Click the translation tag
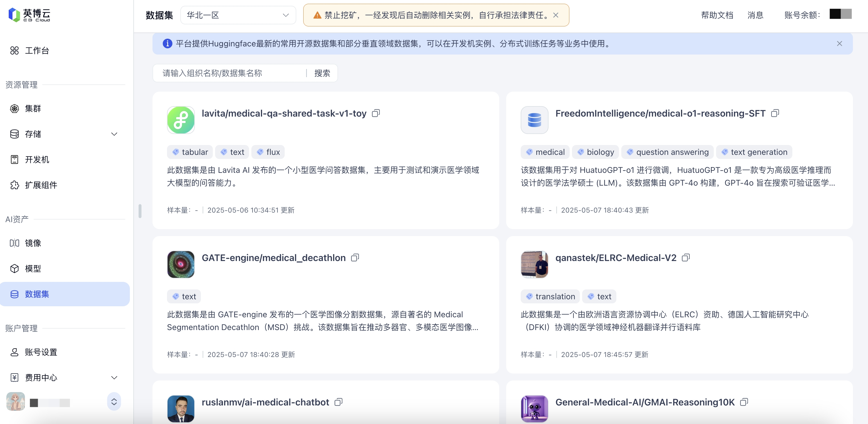The image size is (868, 424). click(550, 297)
